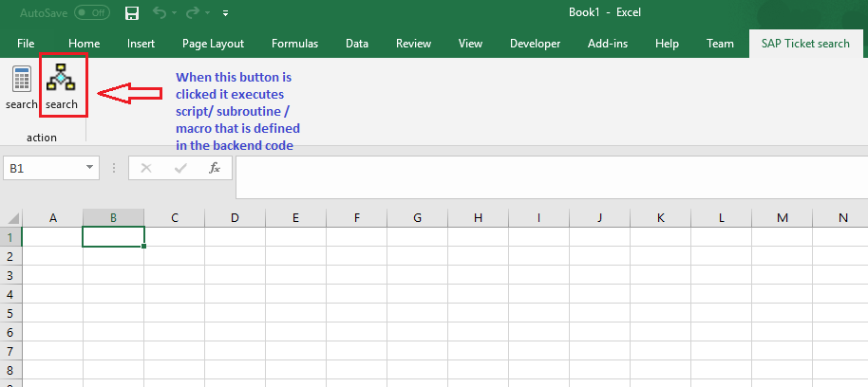Open the Undo history dropdown arrow
The height and width of the screenshot is (387, 868).
[174, 13]
